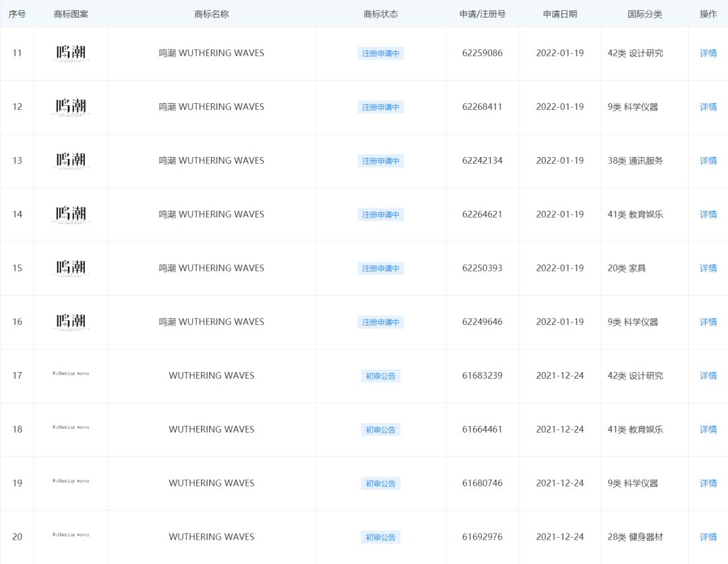Open 详情 link for application 62268411
Viewport: 728px width, 564px height.
pyautogui.click(x=708, y=106)
